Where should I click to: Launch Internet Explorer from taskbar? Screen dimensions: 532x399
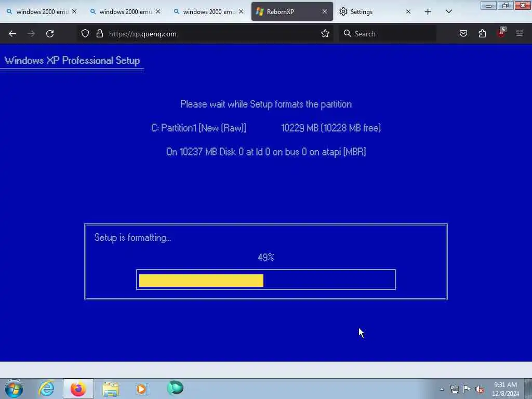tap(46, 389)
